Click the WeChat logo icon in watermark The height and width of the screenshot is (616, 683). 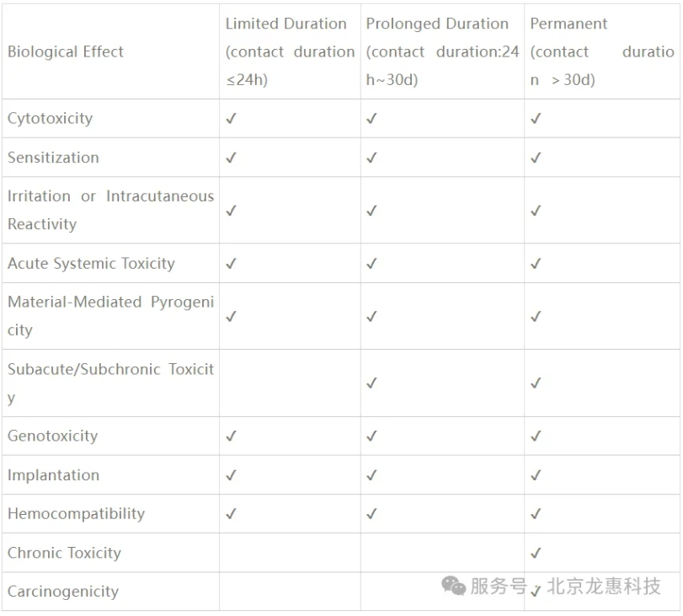click(453, 586)
